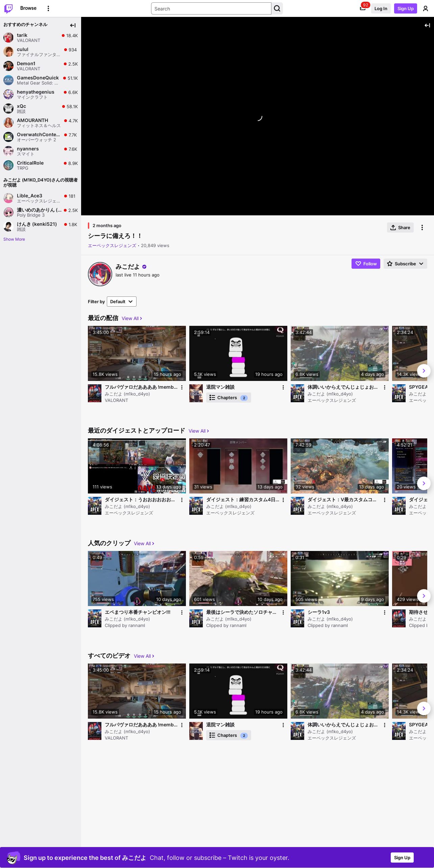The image size is (434, 868).
Task: Open GamesDoneQuick avatar in sidebar
Action: click(x=8, y=80)
